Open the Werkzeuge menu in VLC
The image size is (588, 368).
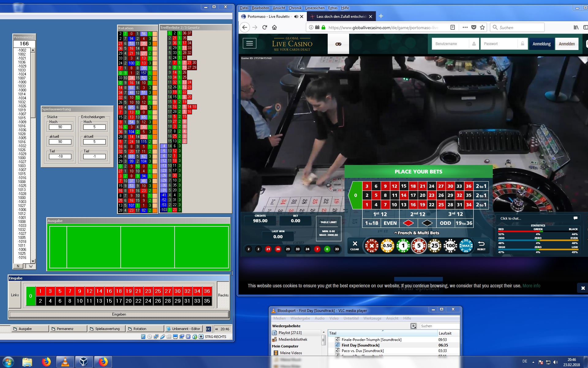(372, 318)
